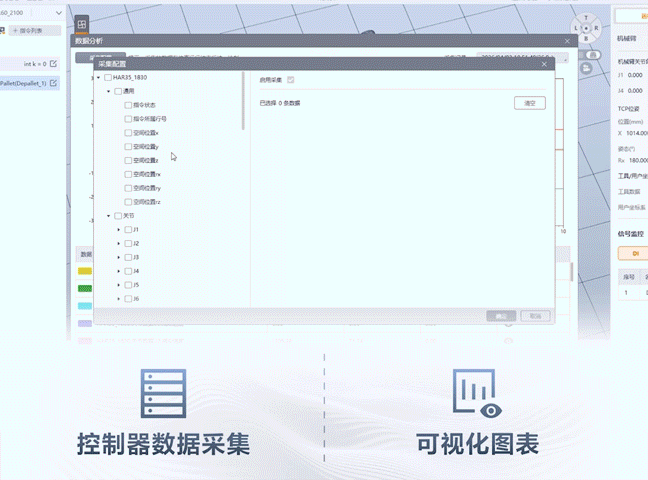This screenshot has width=648, height=480.
Task: Choose the L (left) view on the view cube
Action: pos(575,28)
